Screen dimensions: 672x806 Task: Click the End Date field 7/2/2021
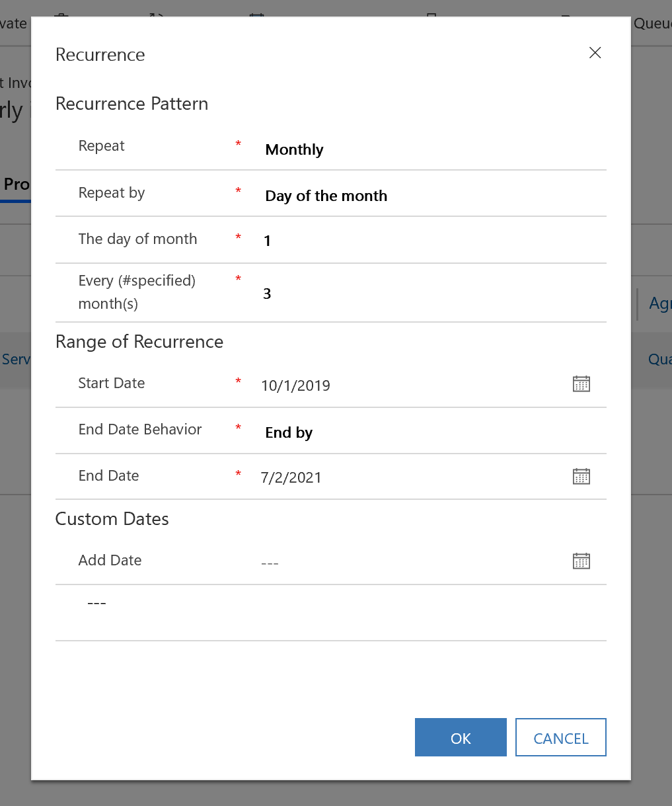pyautogui.click(x=413, y=477)
